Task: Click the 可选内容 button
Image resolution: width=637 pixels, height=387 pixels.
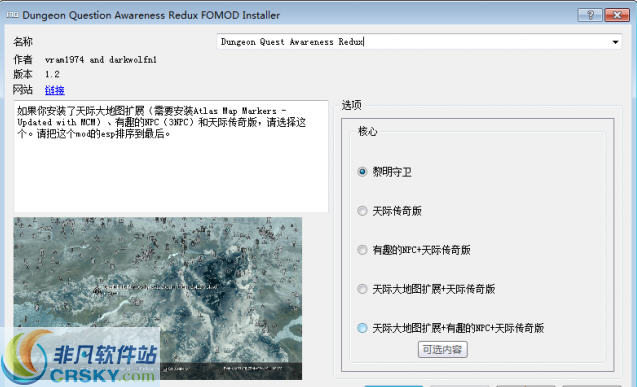Action: [442, 349]
